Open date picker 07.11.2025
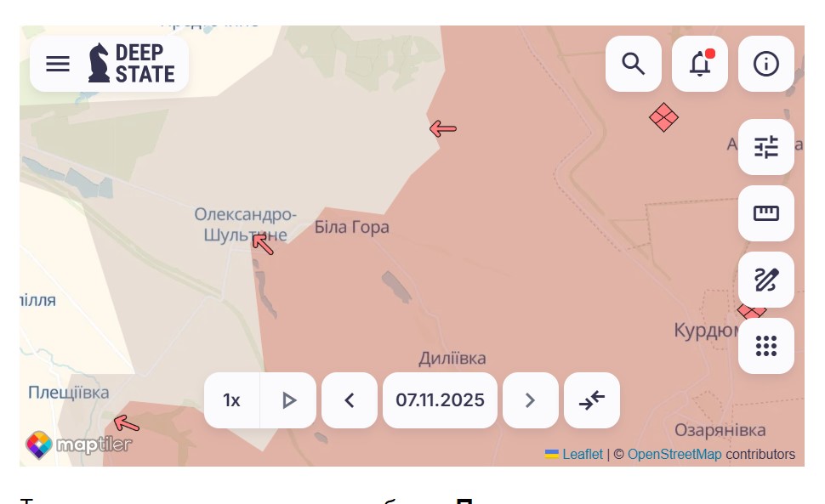825x504 pixels. (440, 400)
